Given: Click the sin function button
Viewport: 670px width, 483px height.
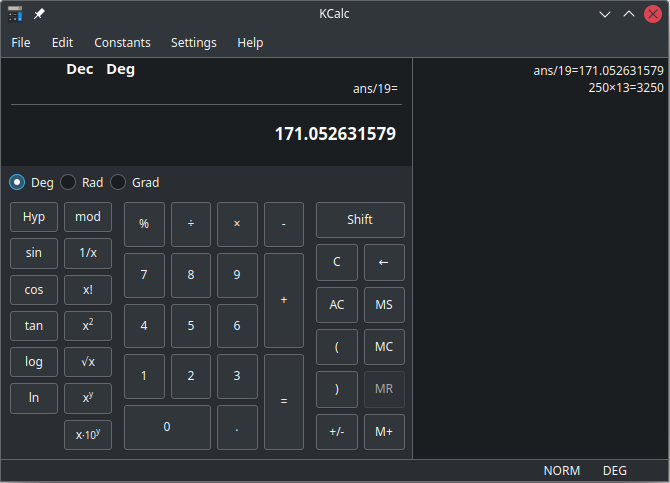Looking at the screenshot, I should pyautogui.click(x=34, y=253).
